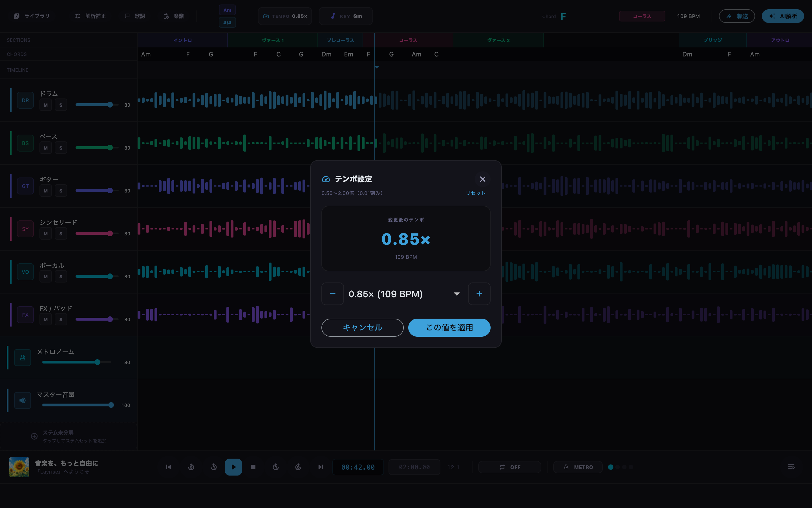
Task: Click the master volume speaker icon
Action: [23, 400]
